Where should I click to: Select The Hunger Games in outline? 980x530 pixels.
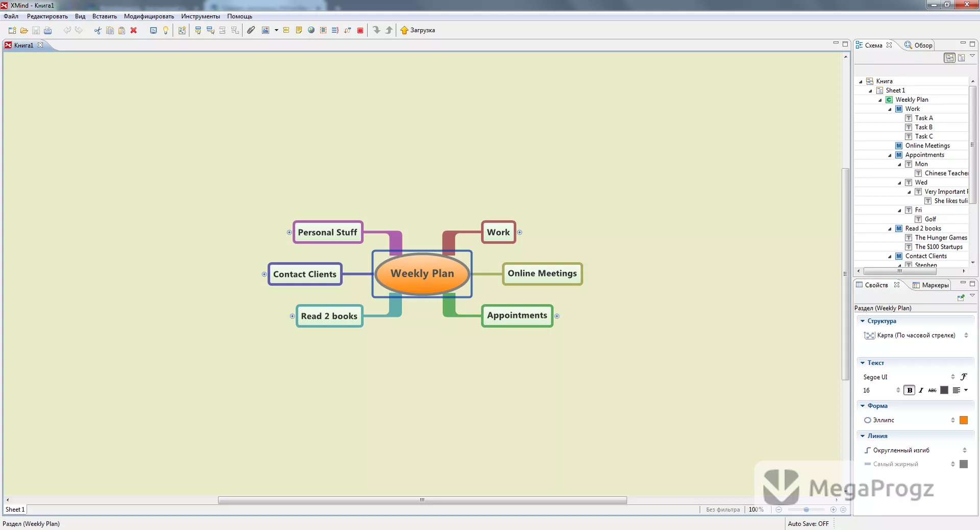941,238
